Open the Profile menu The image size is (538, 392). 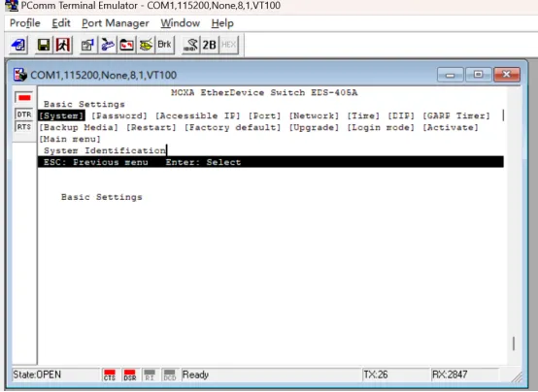(x=25, y=23)
